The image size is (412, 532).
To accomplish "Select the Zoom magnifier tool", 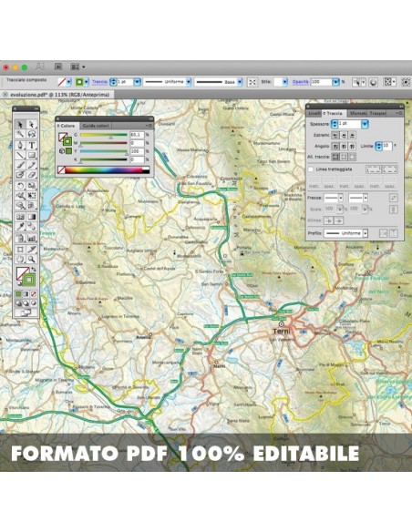I will (32, 260).
